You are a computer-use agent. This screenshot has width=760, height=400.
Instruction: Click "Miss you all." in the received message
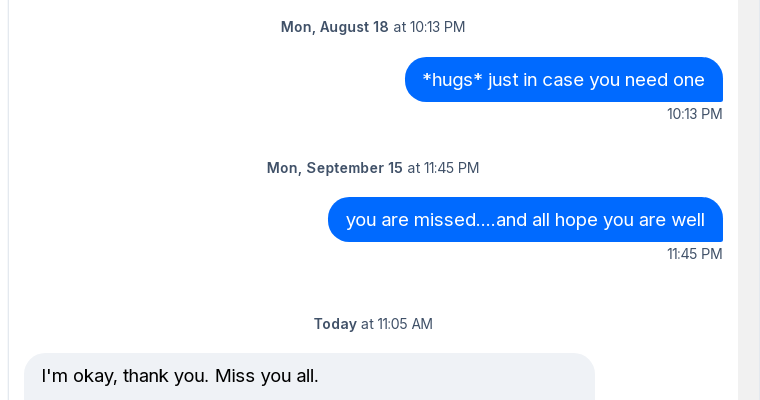(266, 376)
